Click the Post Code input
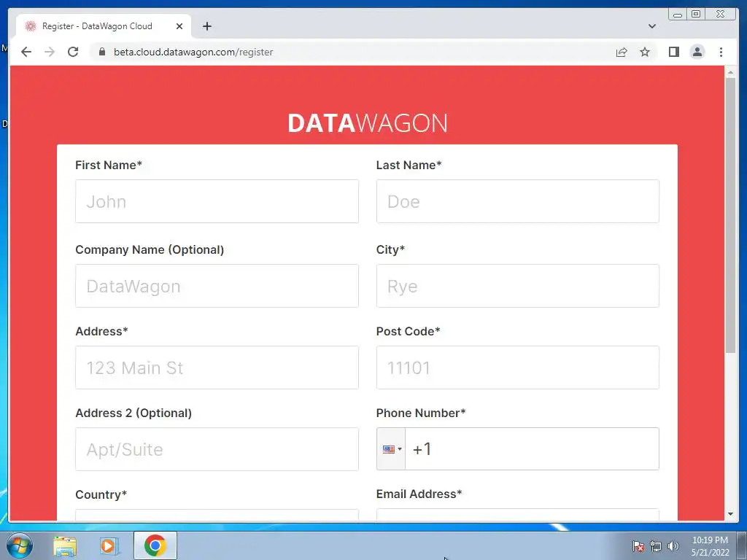 [518, 367]
